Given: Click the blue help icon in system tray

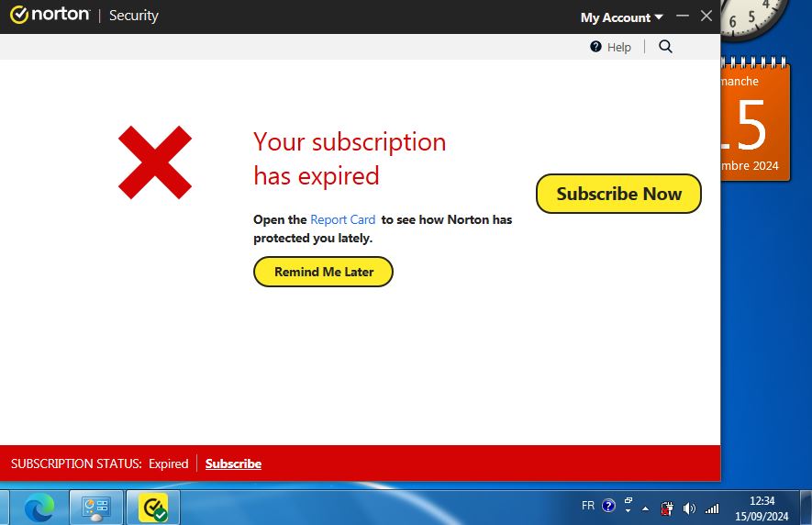Looking at the screenshot, I should point(608,506).
